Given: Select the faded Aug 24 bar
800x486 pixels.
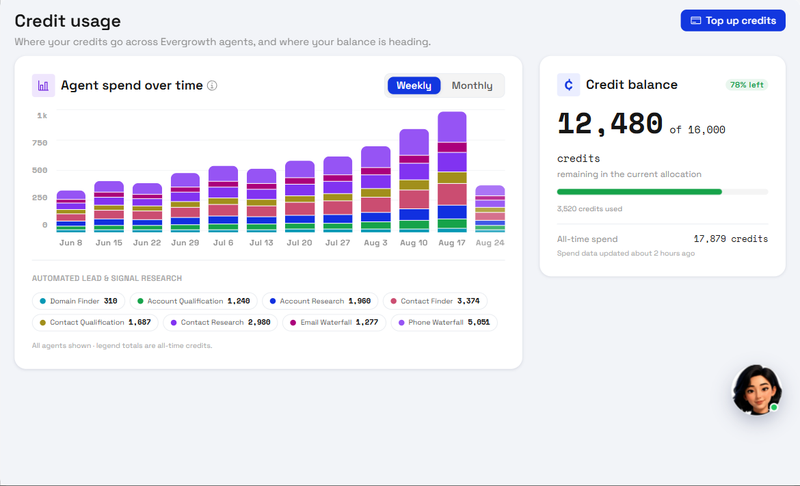Looking at the screenshot, I should [490, 209].
